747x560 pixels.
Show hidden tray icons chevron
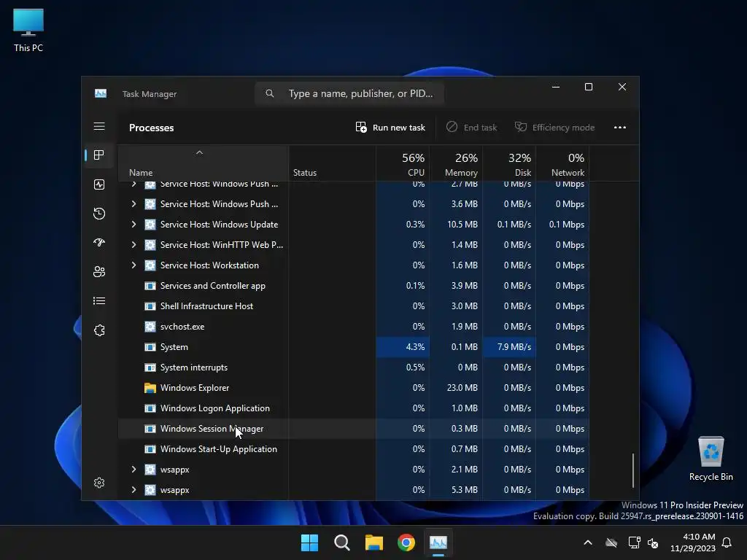tap(588, 542)
